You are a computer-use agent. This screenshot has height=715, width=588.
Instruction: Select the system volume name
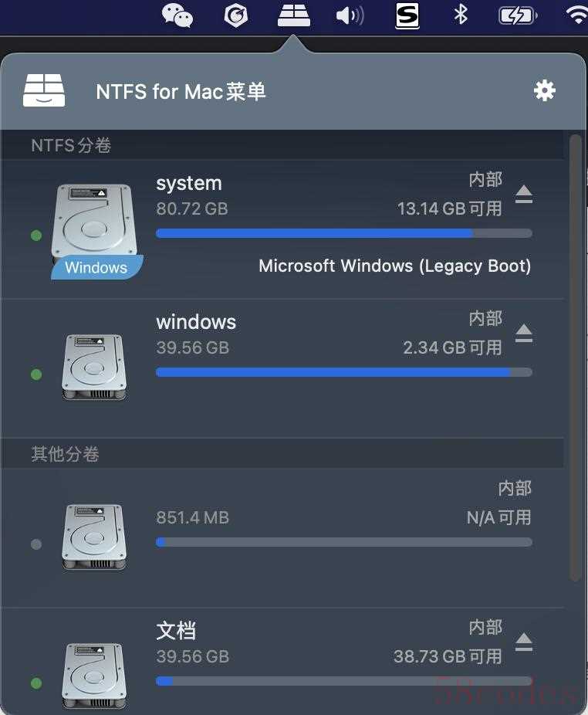pos(189,183)
